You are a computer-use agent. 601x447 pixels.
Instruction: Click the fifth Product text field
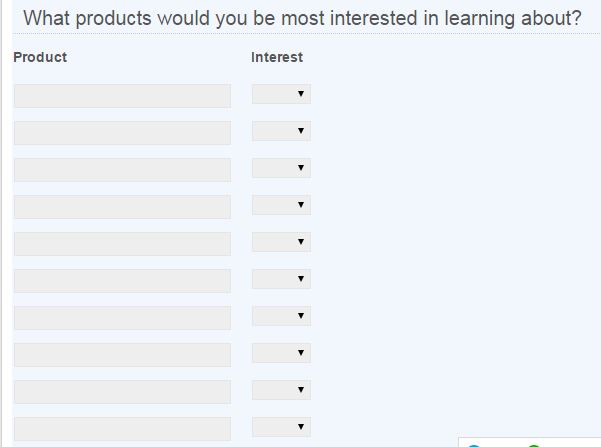click(122, 244)
